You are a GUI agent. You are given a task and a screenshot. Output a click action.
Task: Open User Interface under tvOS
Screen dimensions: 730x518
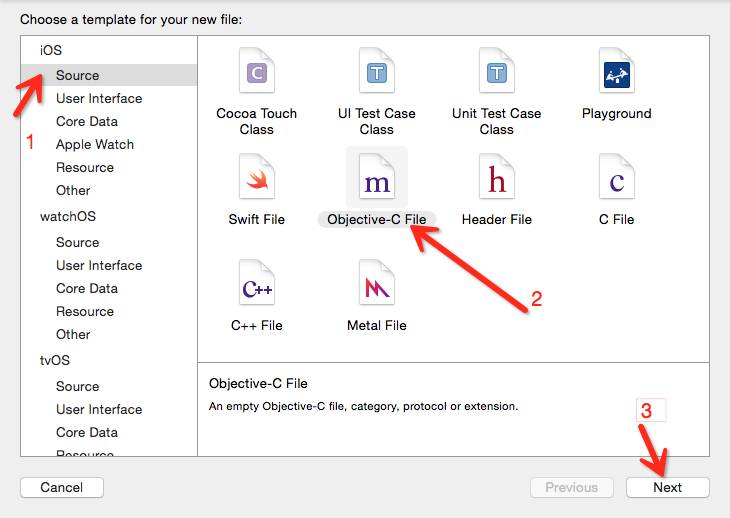coord(99,409)
